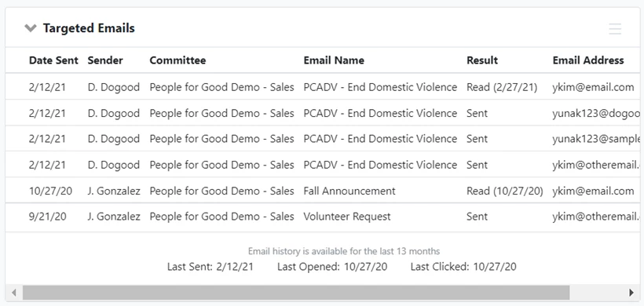Click ykim@email.com in the Fall Announcement row
Image resolution: width=644 pixels, height=306 pixels.
(593, 191)
